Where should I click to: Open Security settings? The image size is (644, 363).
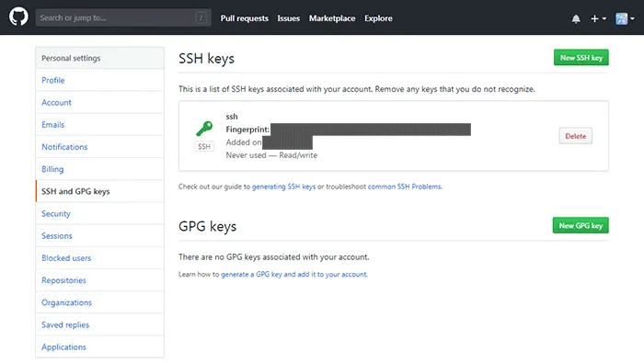point(99,213)
